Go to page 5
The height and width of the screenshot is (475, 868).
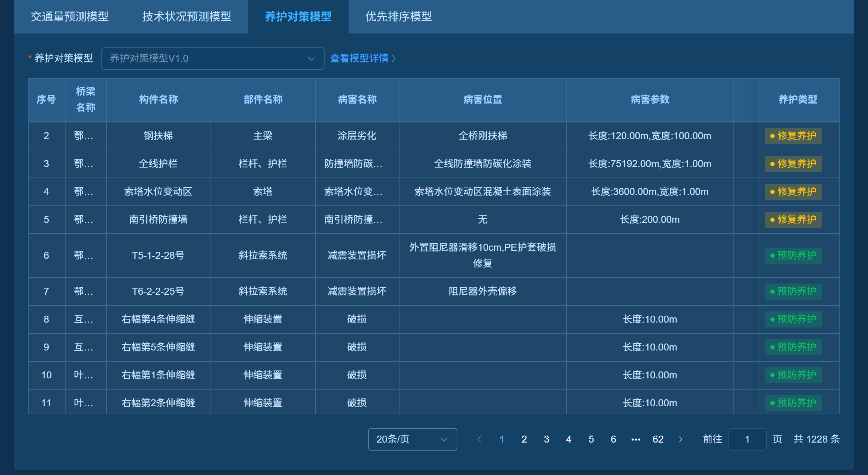[591, 439]
